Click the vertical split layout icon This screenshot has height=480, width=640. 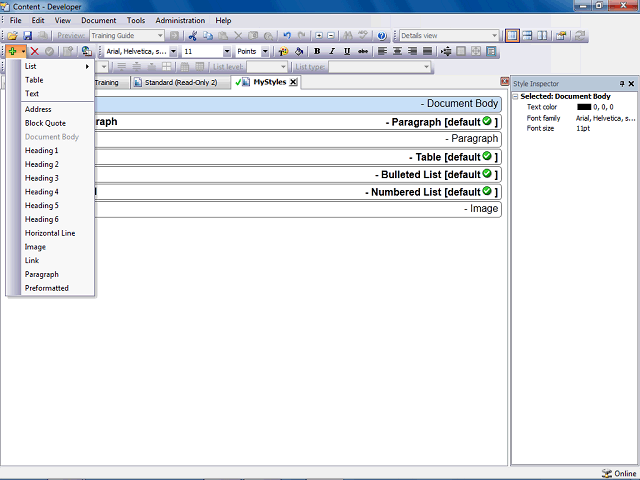click(x=542, y=36)
